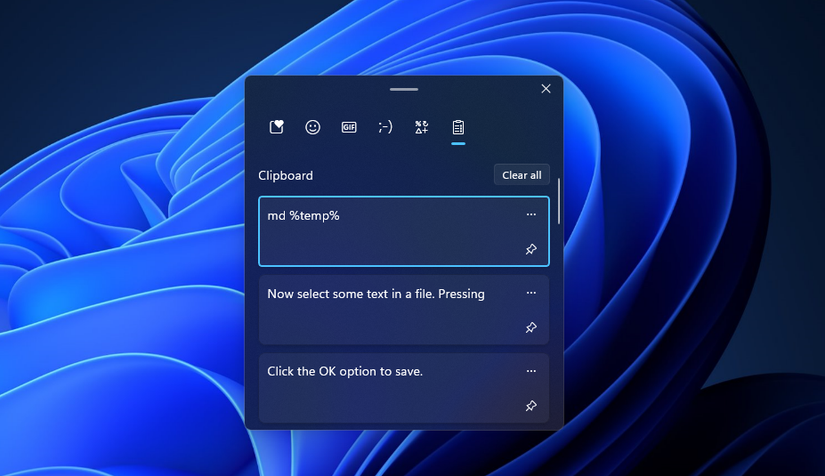Open more options for 'Click the OK option' item
This screenshot has height=476, width=825.
point(531,371)
